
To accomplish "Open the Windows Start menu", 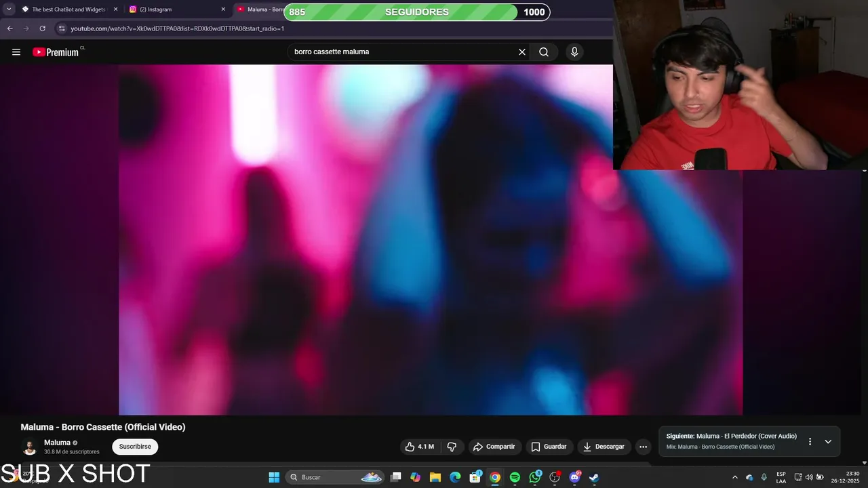I will point(274,477).
